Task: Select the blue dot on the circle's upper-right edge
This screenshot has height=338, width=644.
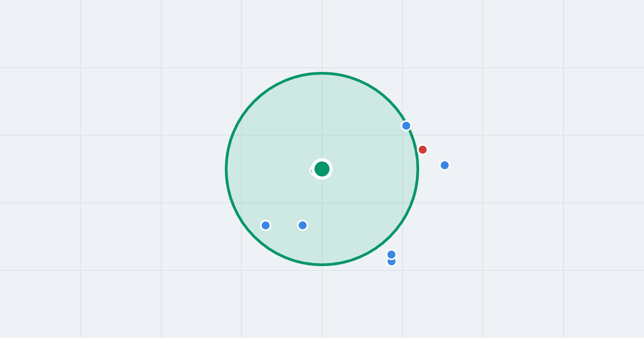Action: tap(406, 126)
